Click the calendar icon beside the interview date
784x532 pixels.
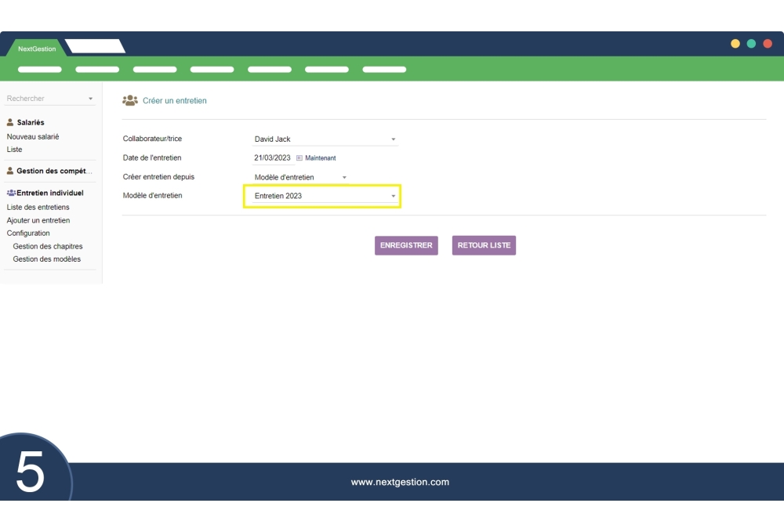299,158
